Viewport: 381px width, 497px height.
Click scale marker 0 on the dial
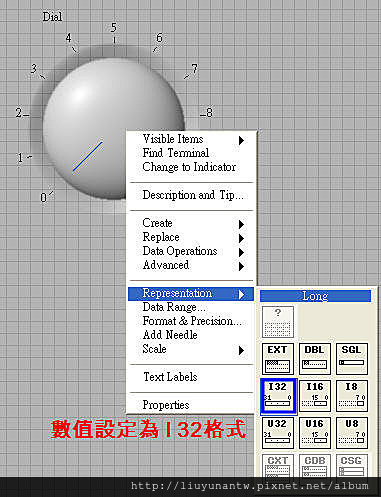[43, 198]
